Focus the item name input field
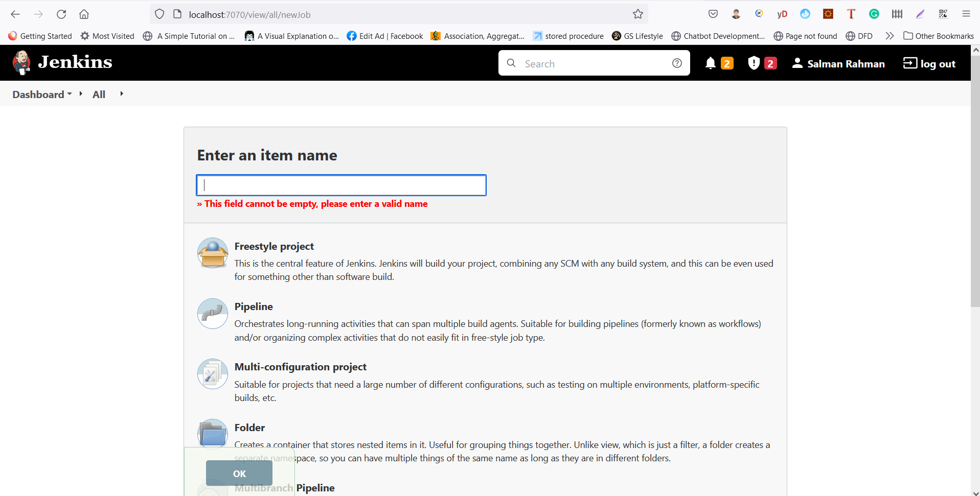980x496 pixels. coord(340,185)
